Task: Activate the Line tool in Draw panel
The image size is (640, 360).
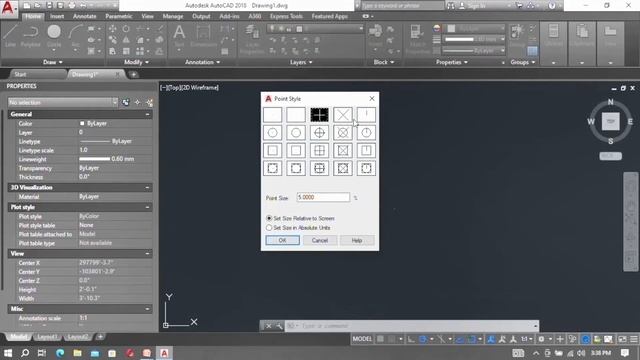Action: point(11,36)
